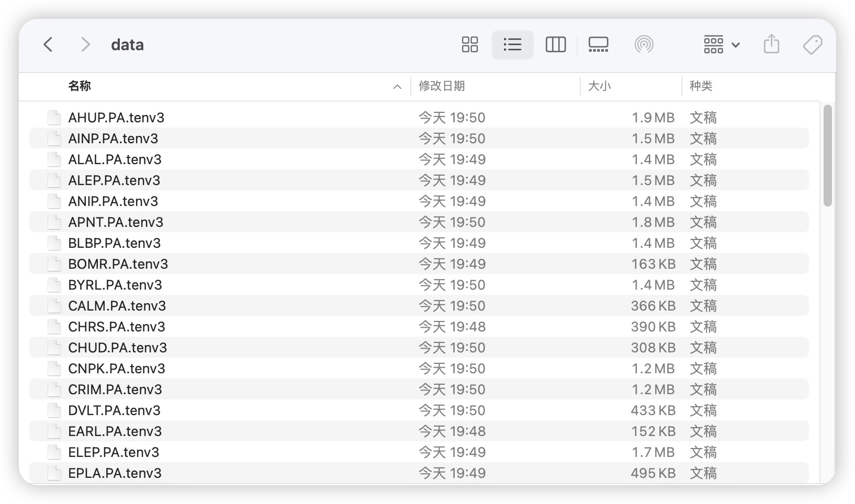This screenshot has width=855, height=504.
Task: Switch to gallery view
Action: [x=598, y=44]
